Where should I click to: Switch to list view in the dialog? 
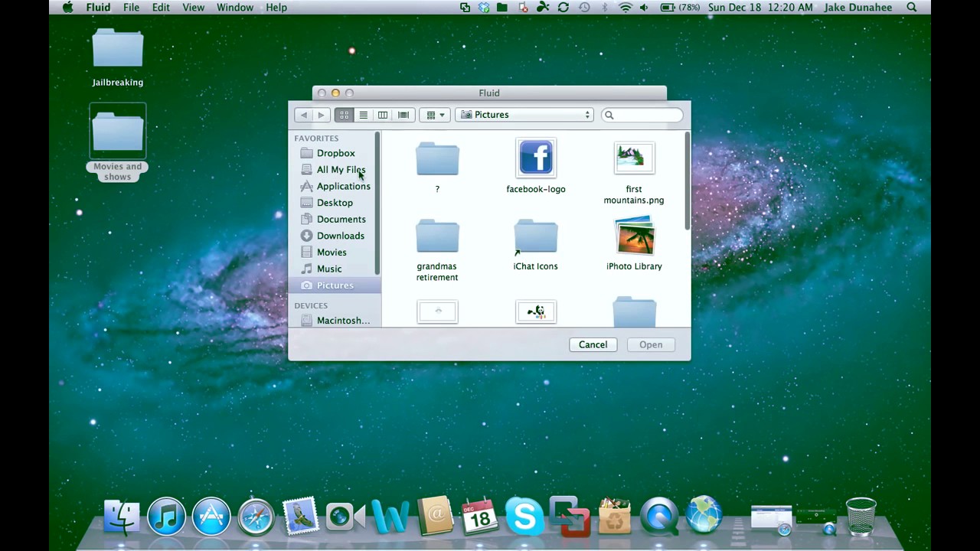[x=363, y=115]
